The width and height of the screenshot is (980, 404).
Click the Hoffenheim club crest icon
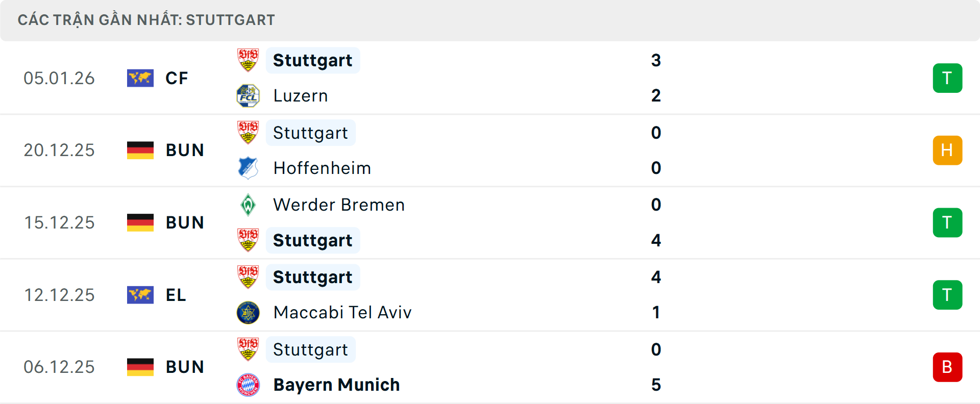point(248,168)
